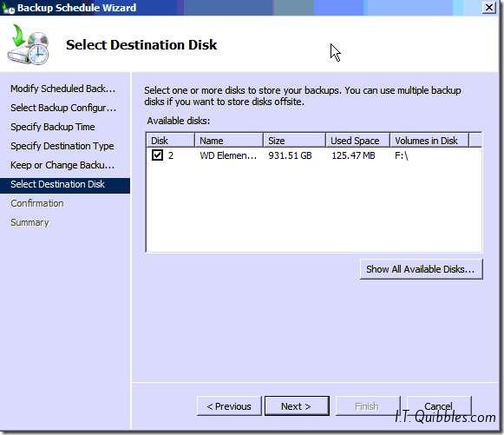Click the disk number 2 cell
504x435 pixels.
[171, 155]
